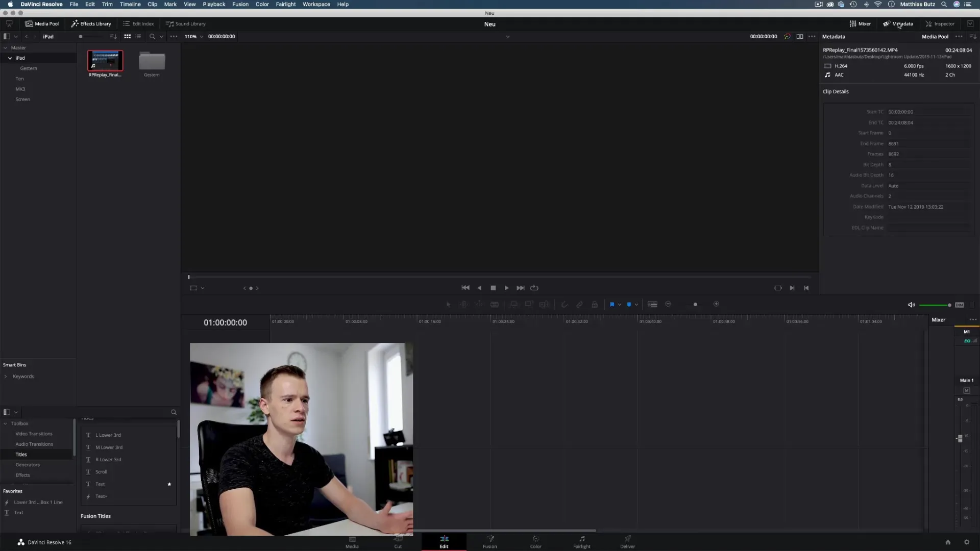The width and height of the screenshot is (980, 551).
Task: Open the Gestern folder thumbnail
Action: tap(152, 61)
